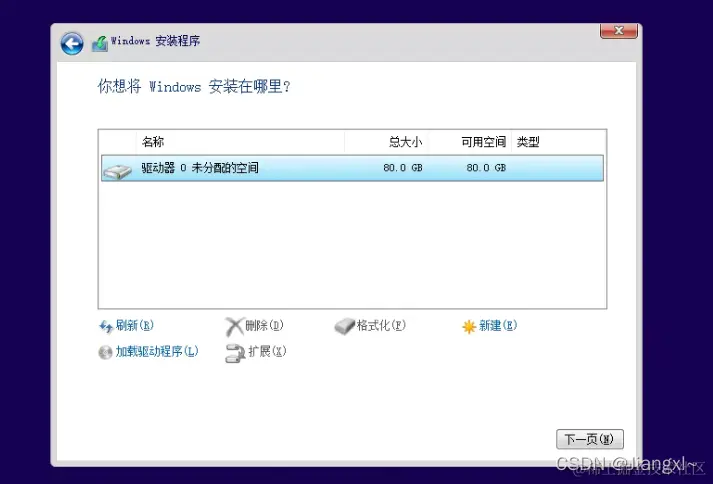Click the 扩展(X) option
The height and width of the screenshot is (484, 713).
tap(267, 351)
